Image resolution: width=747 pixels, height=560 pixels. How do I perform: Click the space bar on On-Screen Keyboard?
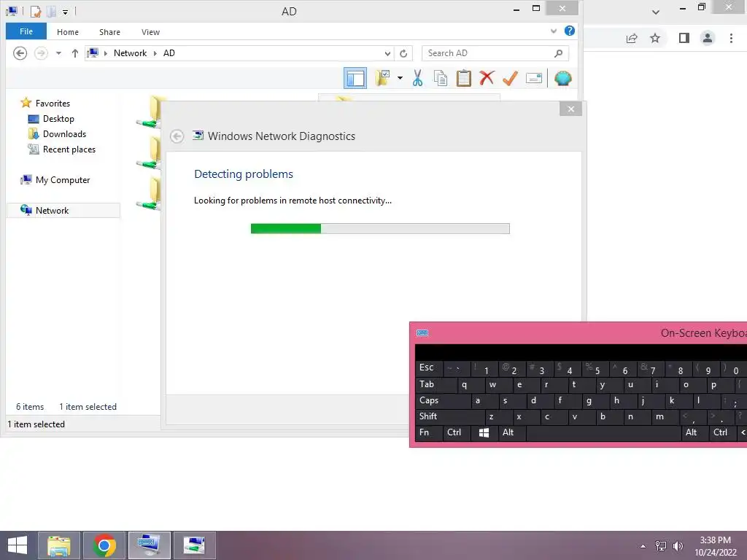click(603, 432)
